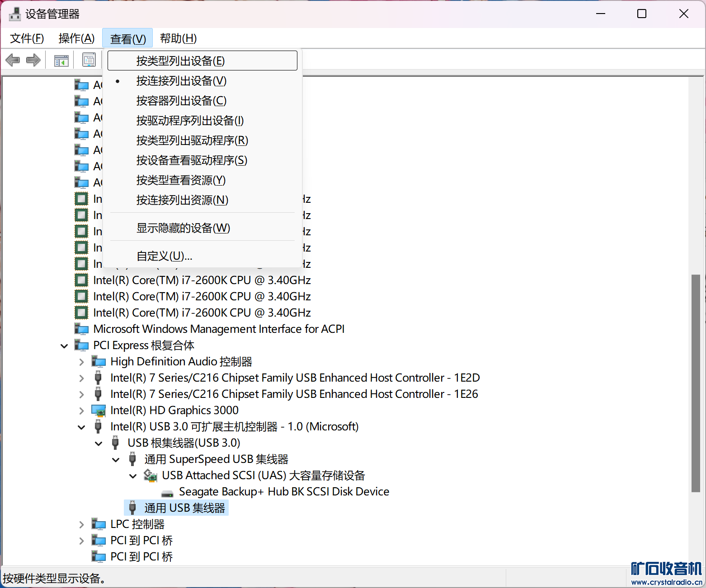706x588 pixels.
Task: Click the High Definition Audio 控制器 device icon
Action: pos(99,361)
